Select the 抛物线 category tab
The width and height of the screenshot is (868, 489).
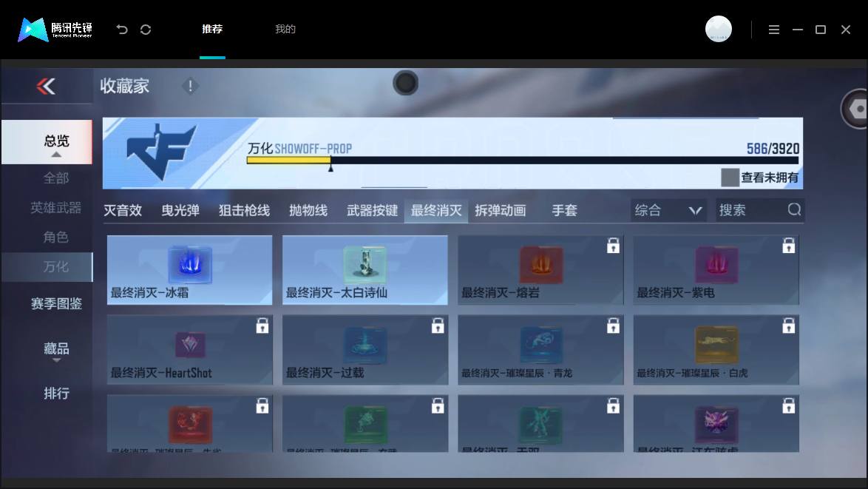[x=308, y=210]
